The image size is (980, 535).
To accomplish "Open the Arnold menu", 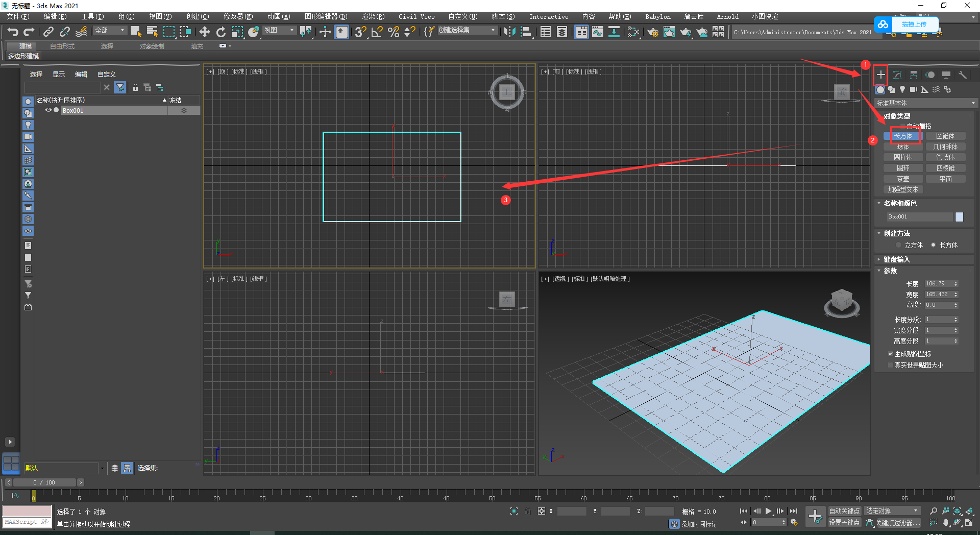I will [x=727, y=17].
